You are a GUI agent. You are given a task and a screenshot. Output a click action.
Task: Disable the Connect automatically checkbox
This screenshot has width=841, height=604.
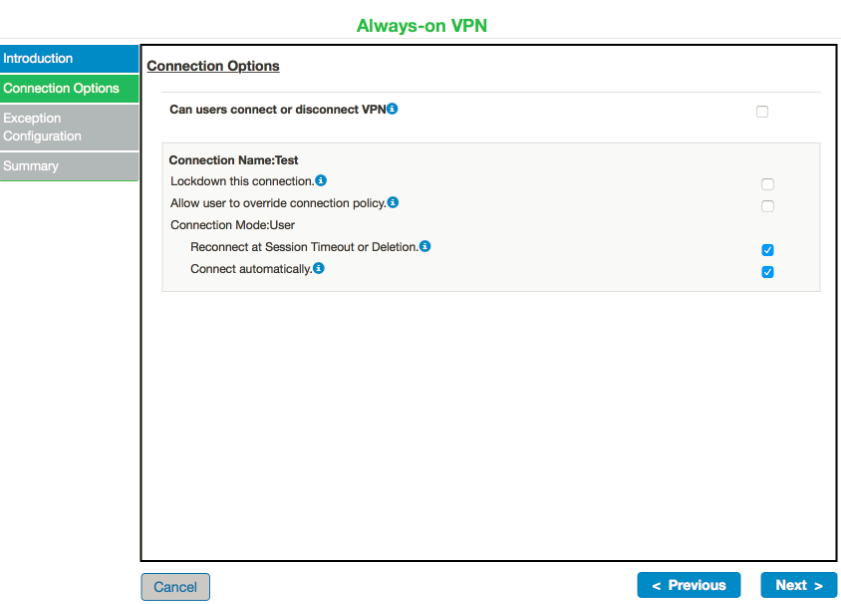click(x=767, y=272)
